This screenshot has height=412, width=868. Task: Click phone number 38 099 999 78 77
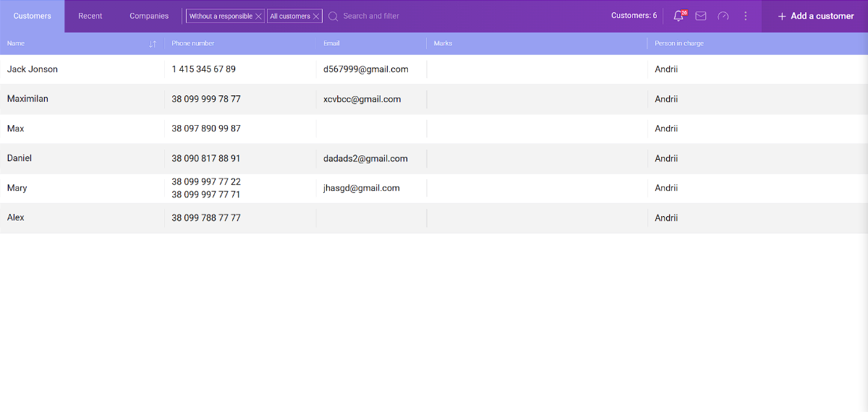coord(206,99)
